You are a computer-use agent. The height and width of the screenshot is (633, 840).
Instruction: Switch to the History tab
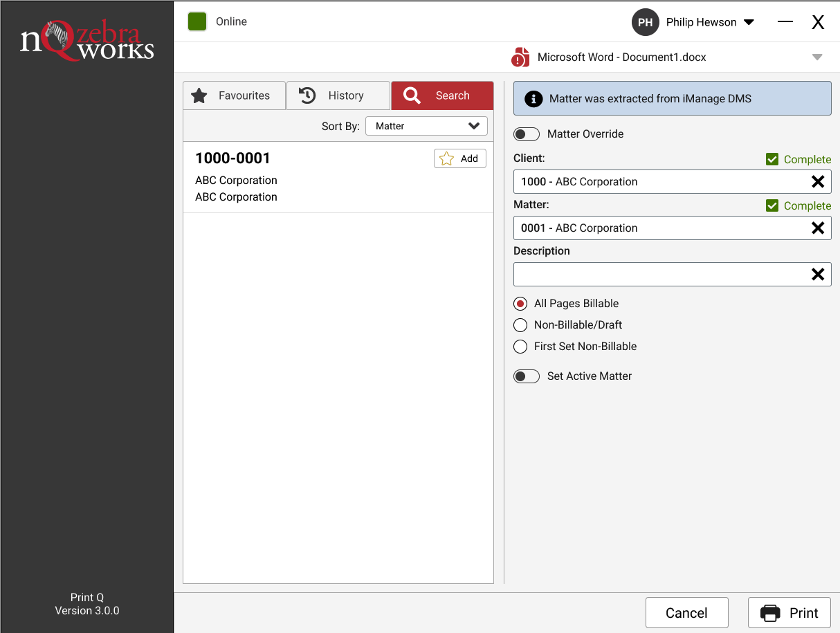(x=338, y=95)
